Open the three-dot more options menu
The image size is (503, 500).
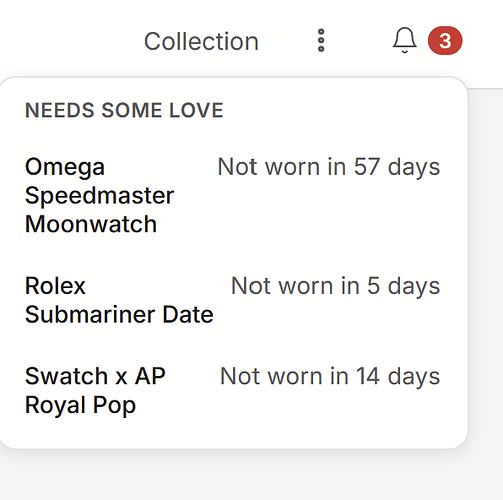tap(321, 40)
